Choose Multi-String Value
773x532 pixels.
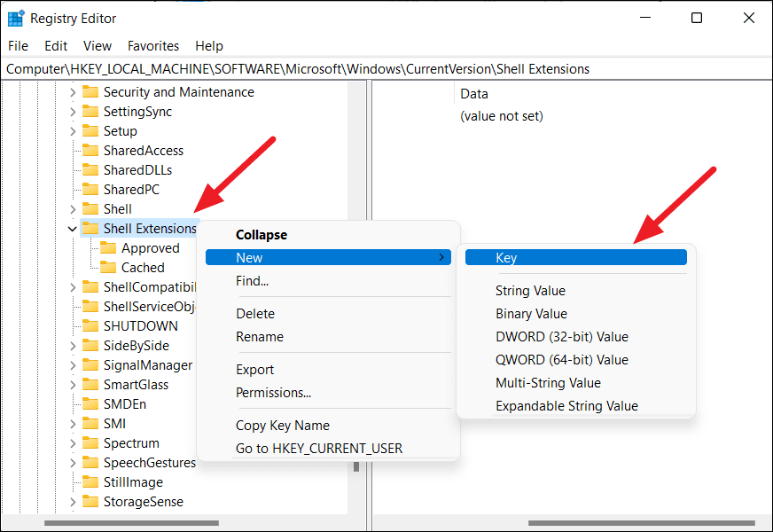[x=576, y=383]
